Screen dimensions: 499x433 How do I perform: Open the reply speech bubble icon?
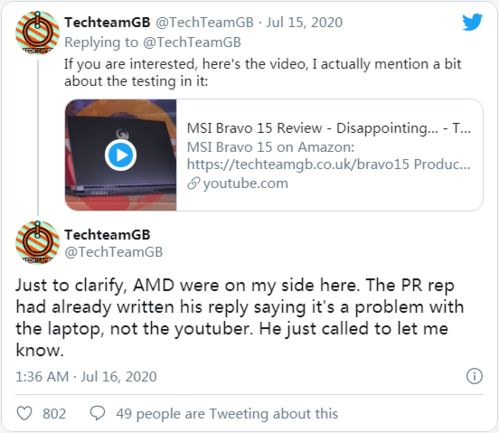pos(98,413)
